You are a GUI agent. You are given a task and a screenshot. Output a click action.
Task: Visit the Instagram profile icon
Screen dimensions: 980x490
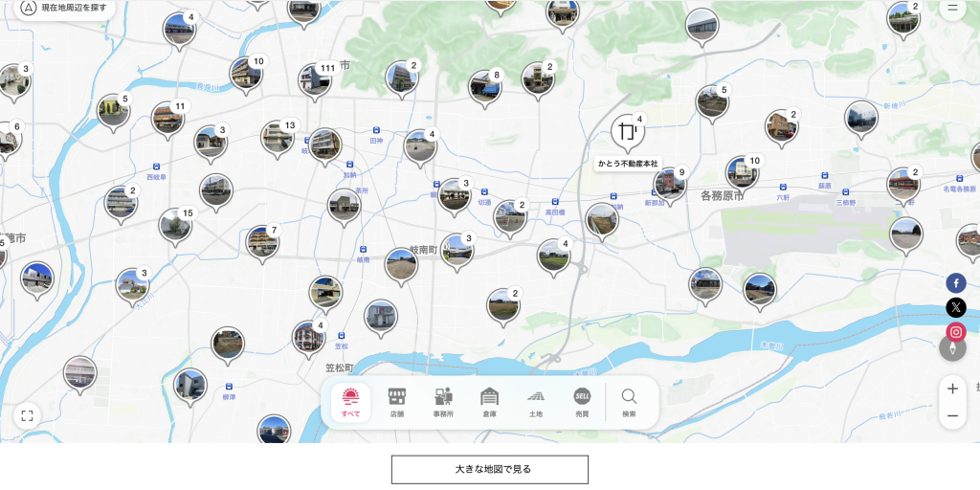[x=956, y=333]
